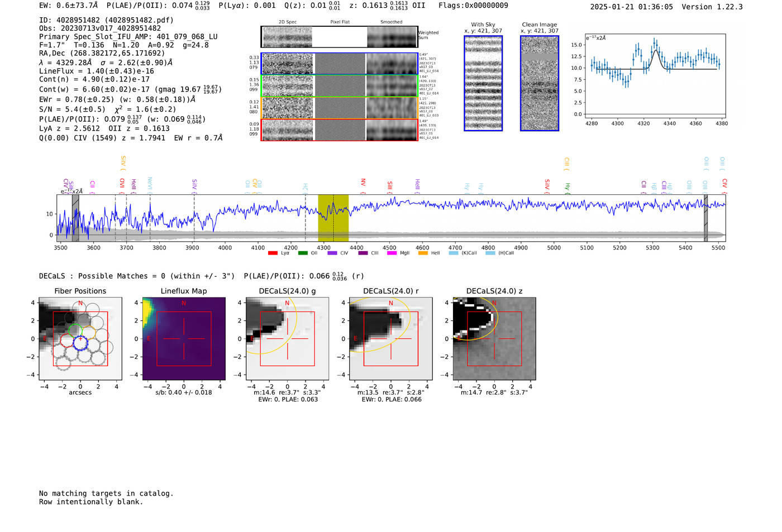Click the 'EWr: 0, PLAE: 0.063' caption
This screenshot has height=532, width=782.
[288, 400]
